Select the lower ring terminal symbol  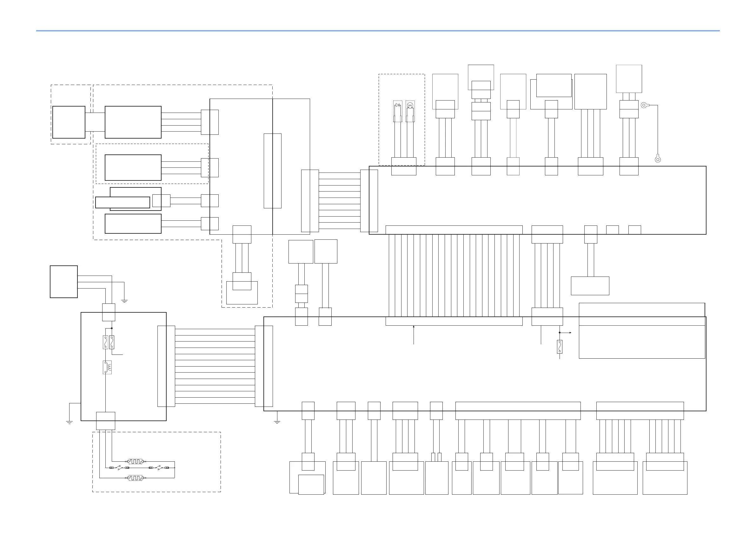[x=658, y=160]
